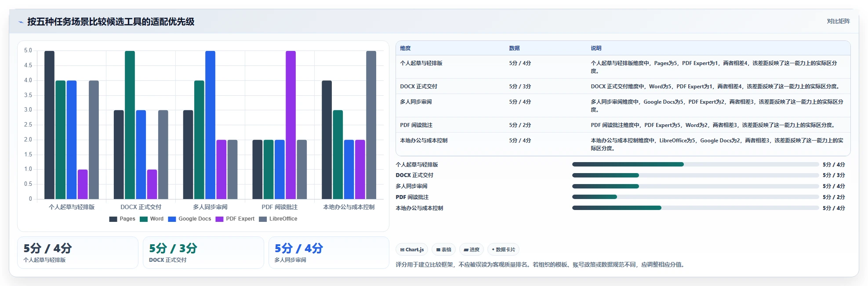This screenshot has width=868, height=286.
Task: Toggle the Pages legend item
Action: pyautogui.click(x=122, y=219)
